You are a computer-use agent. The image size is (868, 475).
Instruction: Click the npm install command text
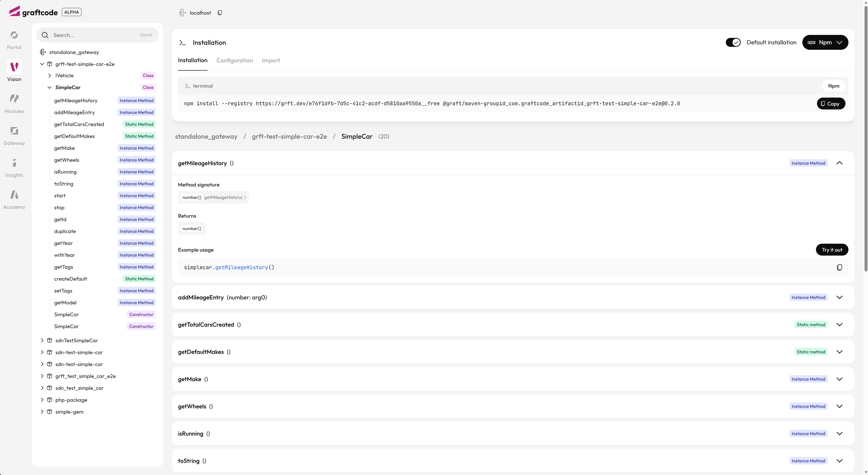pos(432,104)
